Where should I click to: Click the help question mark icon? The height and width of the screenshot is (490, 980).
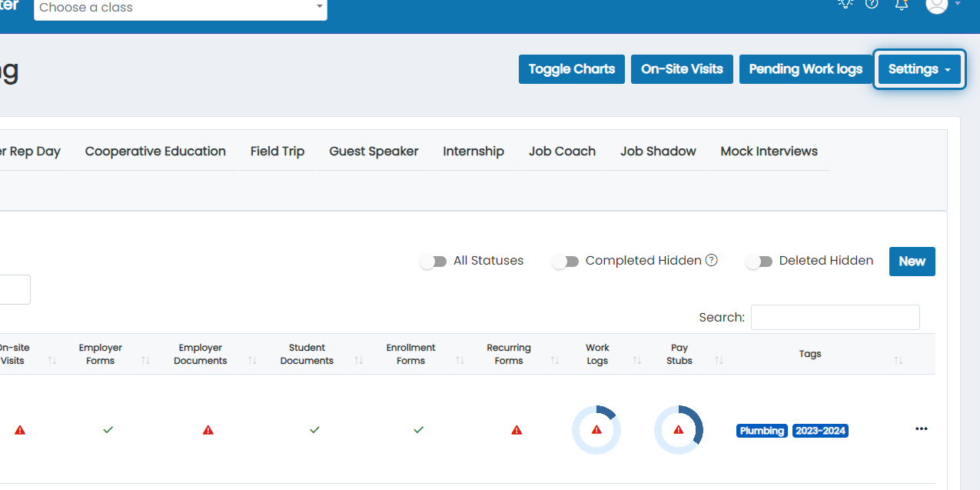(872, 3)
